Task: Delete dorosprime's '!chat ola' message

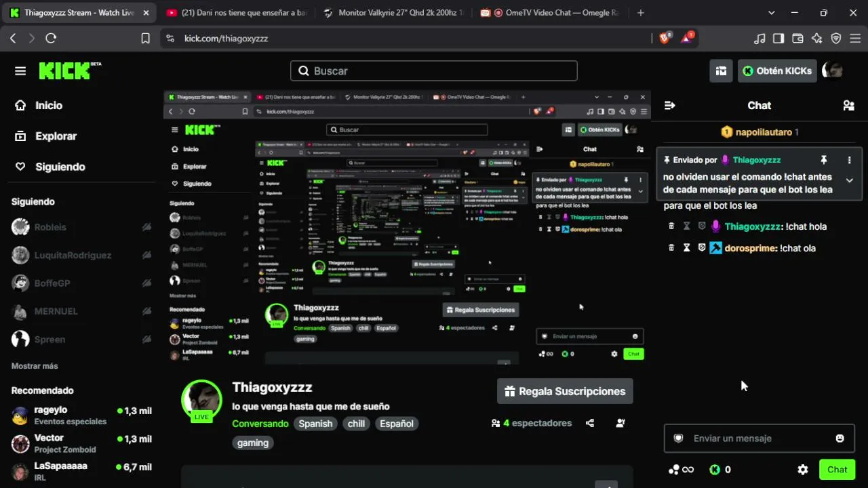Action: 671,248
